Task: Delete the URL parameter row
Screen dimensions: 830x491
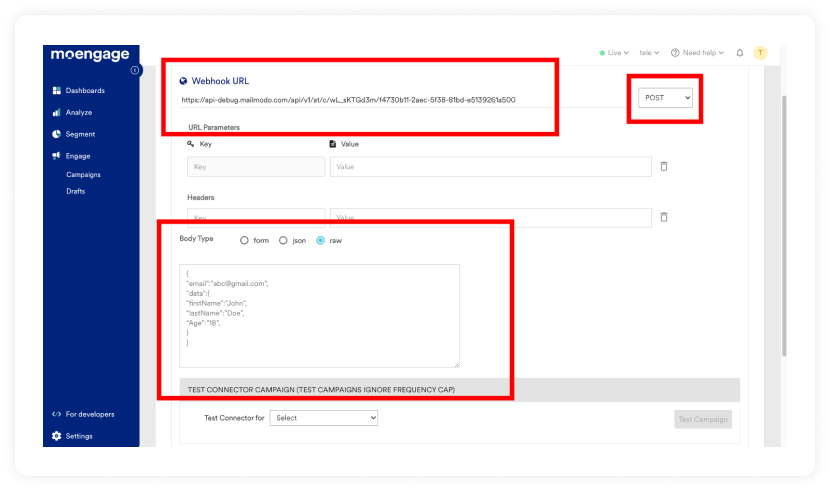Action: [664, 166]
